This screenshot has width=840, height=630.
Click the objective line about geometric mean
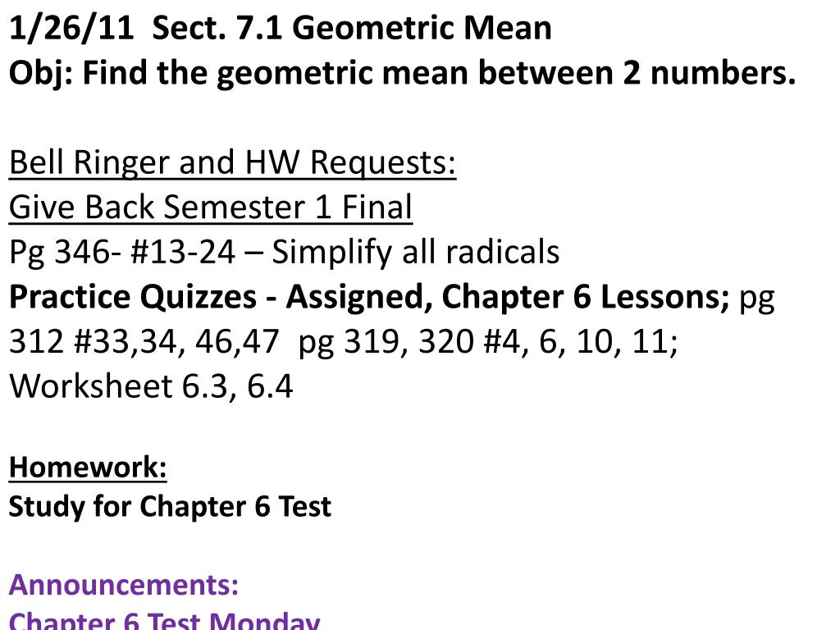(402, 73)
